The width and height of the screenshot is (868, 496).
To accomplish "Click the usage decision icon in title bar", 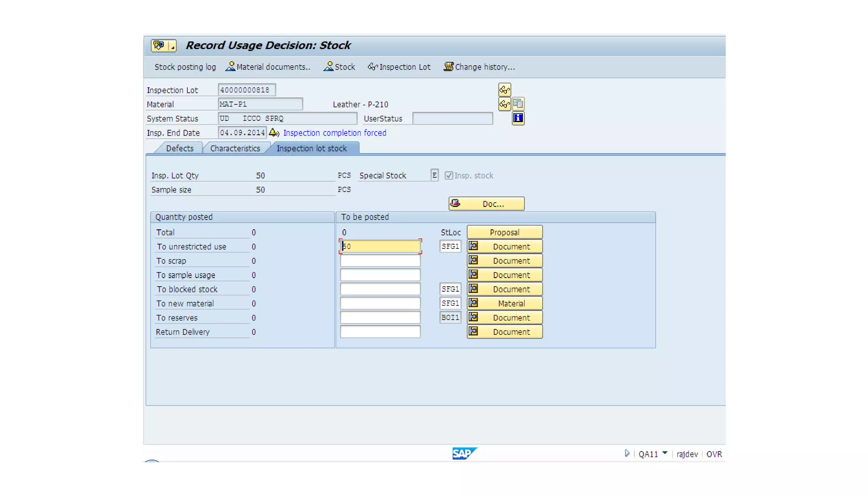I will click(x=159, y=45).
